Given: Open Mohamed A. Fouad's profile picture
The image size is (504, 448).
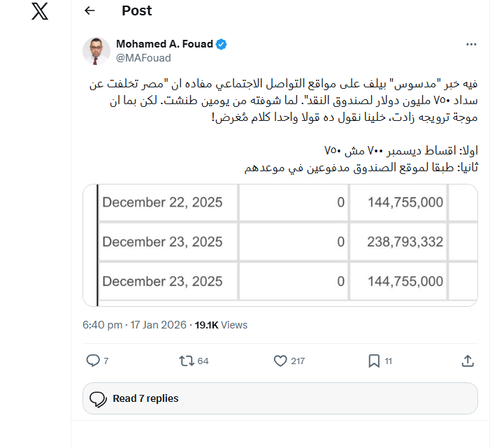Looking at the screenshot, I should pos(96,51).
